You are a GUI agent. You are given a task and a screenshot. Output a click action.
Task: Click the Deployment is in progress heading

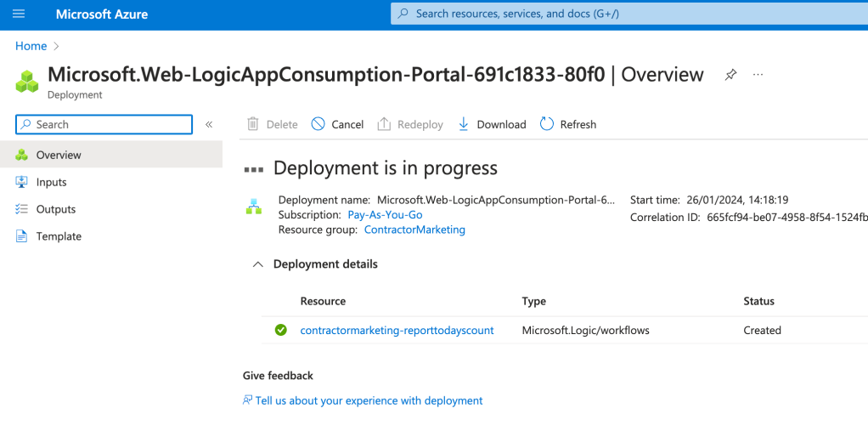pyautogui.click(x=386, y=167)
